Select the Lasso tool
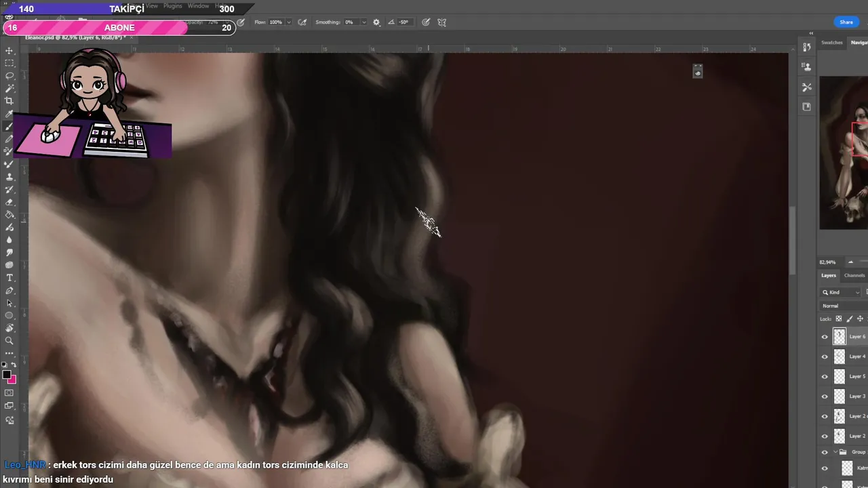Image resolution: width=868 pixels, height=488 pixels. point(9,75)
